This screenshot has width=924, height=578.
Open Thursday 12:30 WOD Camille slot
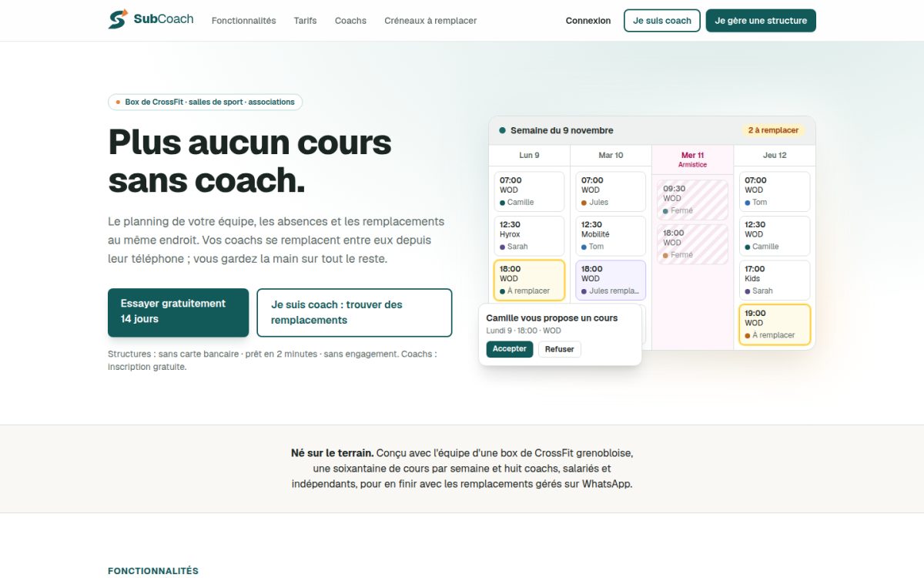click(x=775, y=236)
